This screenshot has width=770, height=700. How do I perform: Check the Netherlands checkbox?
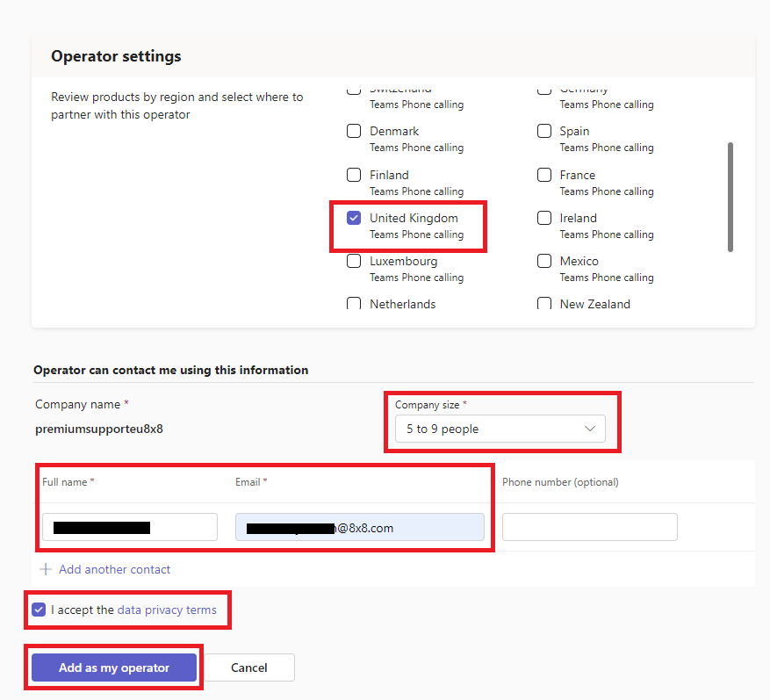(354, 304)
